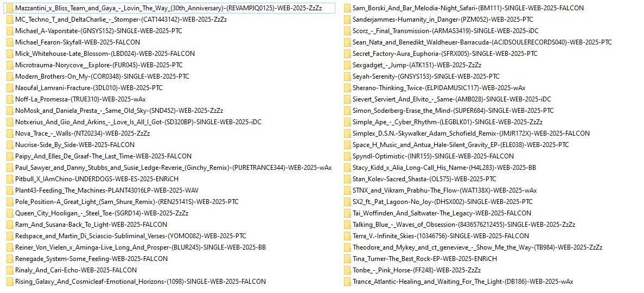
Task: Select the Tonbe Pink_Horse folder name
Action: 417,270
